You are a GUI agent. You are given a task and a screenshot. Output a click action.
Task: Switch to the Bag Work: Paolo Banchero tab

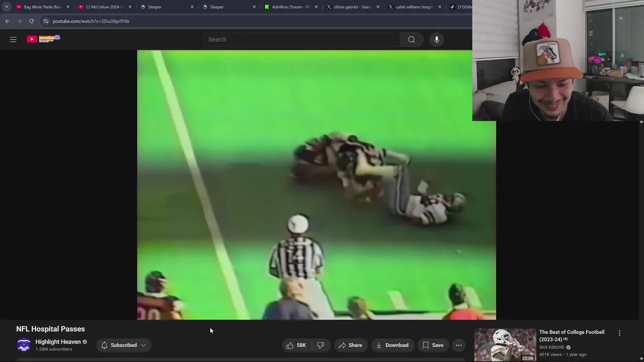pos(39,7)
